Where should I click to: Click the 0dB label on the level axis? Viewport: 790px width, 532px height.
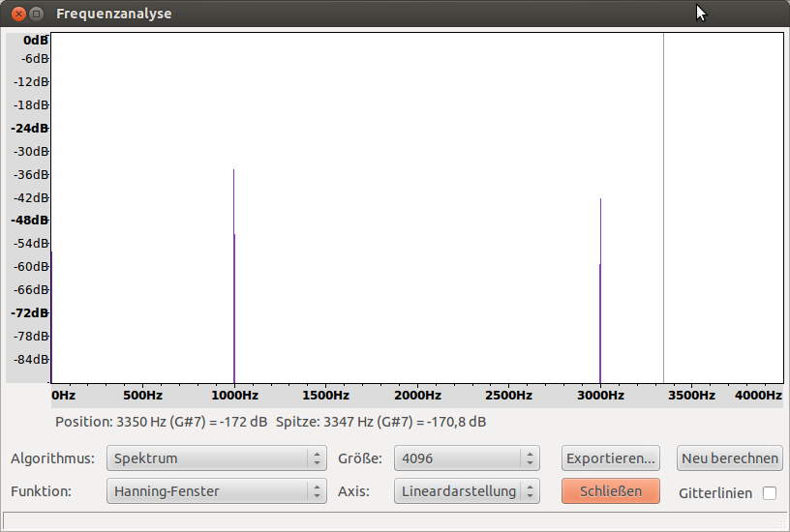tap(35, 40)
